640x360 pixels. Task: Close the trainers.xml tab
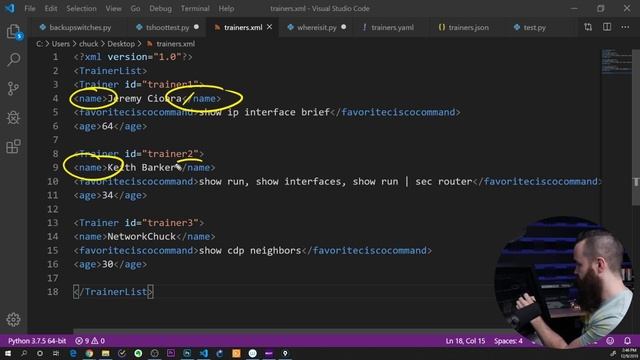click(269, 27)
